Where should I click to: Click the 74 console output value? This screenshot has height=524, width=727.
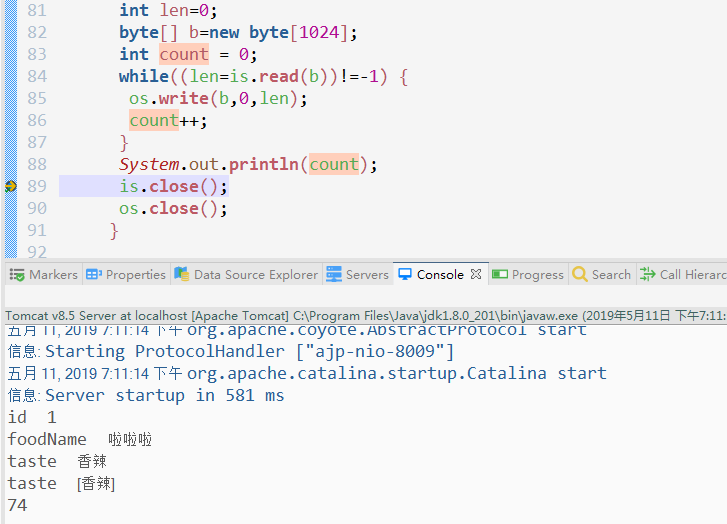(x=18, y=505)
